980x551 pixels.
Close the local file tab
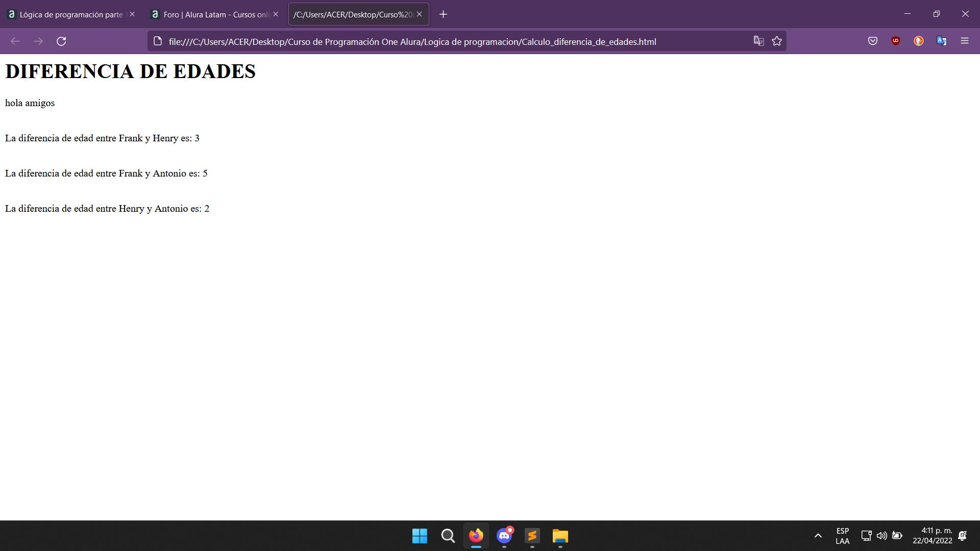tap(419, 14)
